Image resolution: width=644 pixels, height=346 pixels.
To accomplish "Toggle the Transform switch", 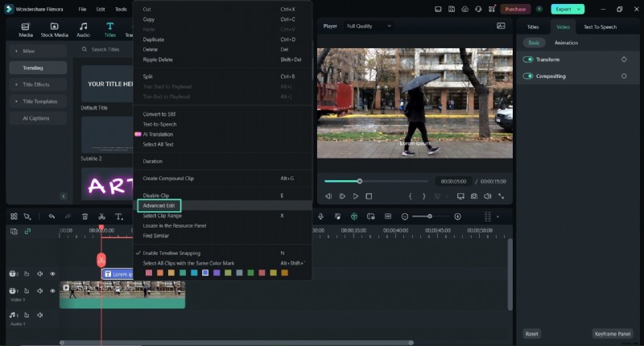I will (x=528, y=60).
